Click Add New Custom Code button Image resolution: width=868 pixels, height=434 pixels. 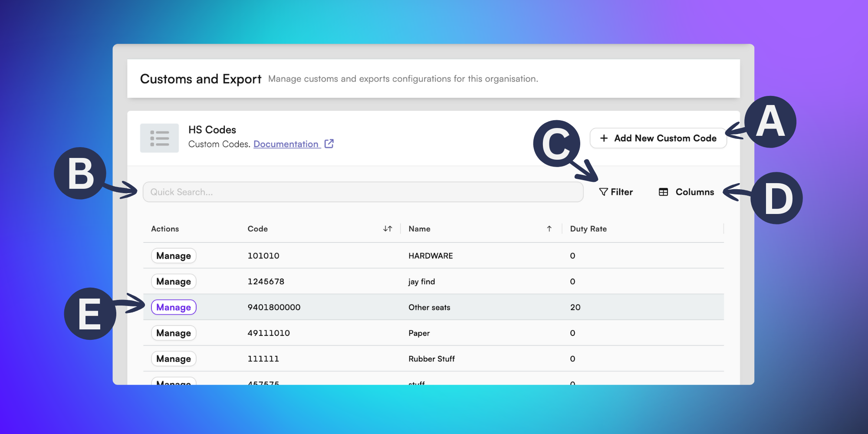tap(658, 138)
